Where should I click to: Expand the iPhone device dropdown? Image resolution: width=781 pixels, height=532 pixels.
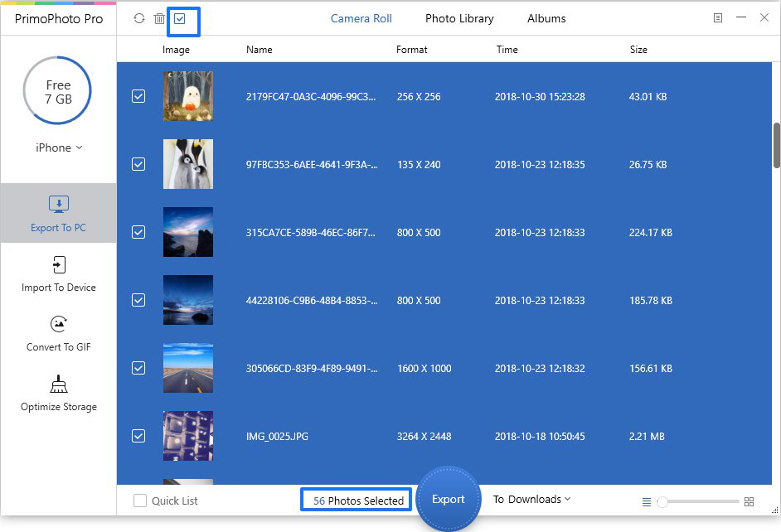point(58,148)
